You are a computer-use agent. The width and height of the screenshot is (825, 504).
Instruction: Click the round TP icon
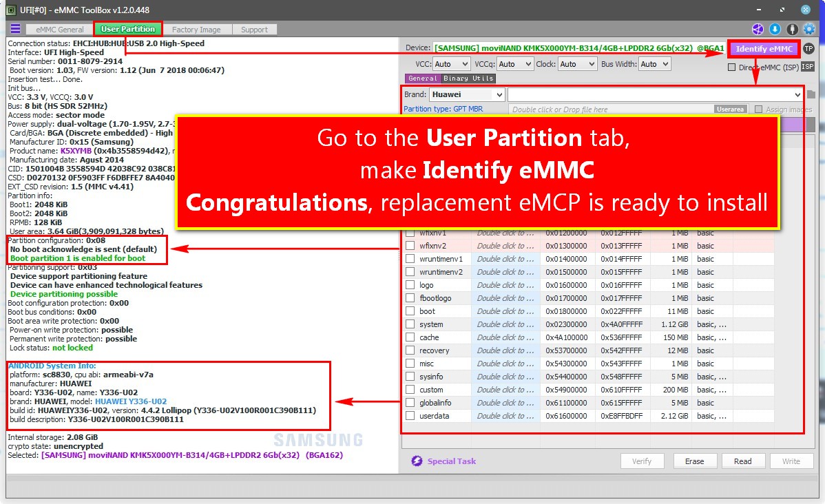pyautogui.click(x=808, y=48)
